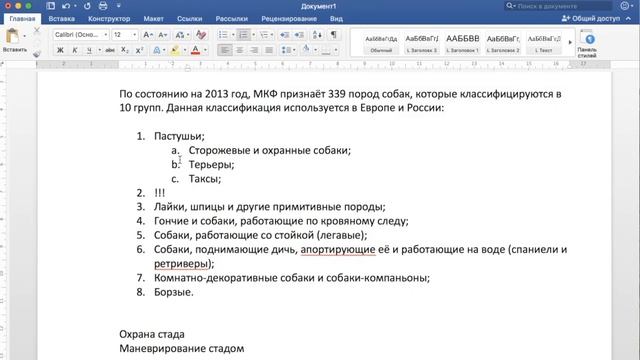
Task: Switch to the Вставка tab
Action: [x=62, y=19]
